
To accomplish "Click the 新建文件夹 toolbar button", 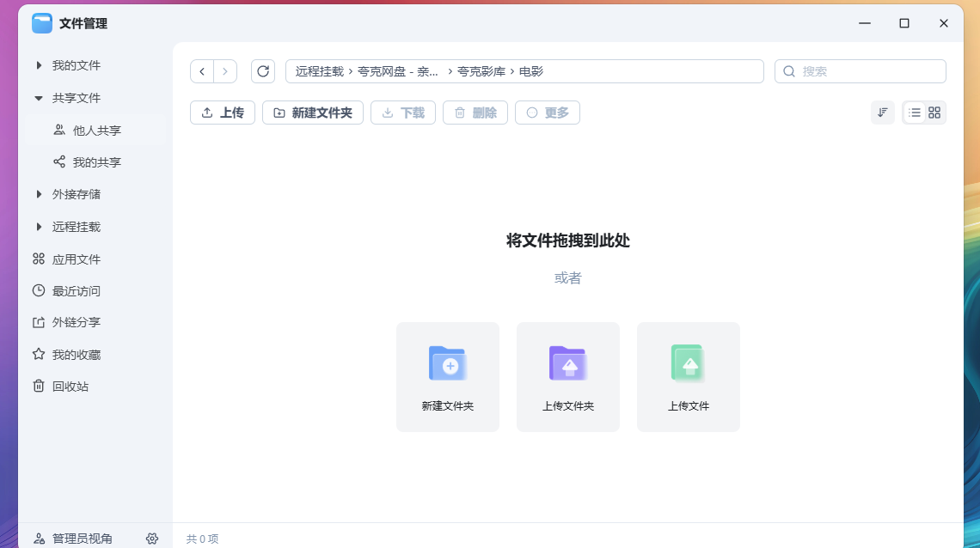I will [x=313, y=113].
